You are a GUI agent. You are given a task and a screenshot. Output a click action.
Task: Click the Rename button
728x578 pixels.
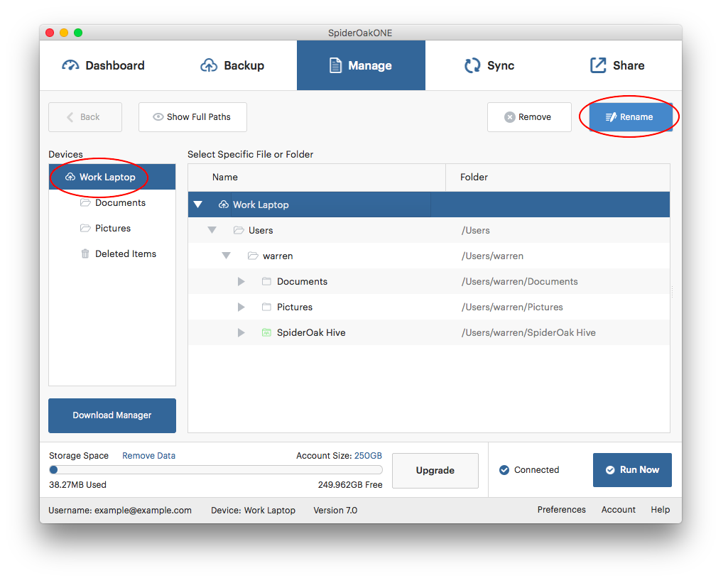click(x=631, y=117)
